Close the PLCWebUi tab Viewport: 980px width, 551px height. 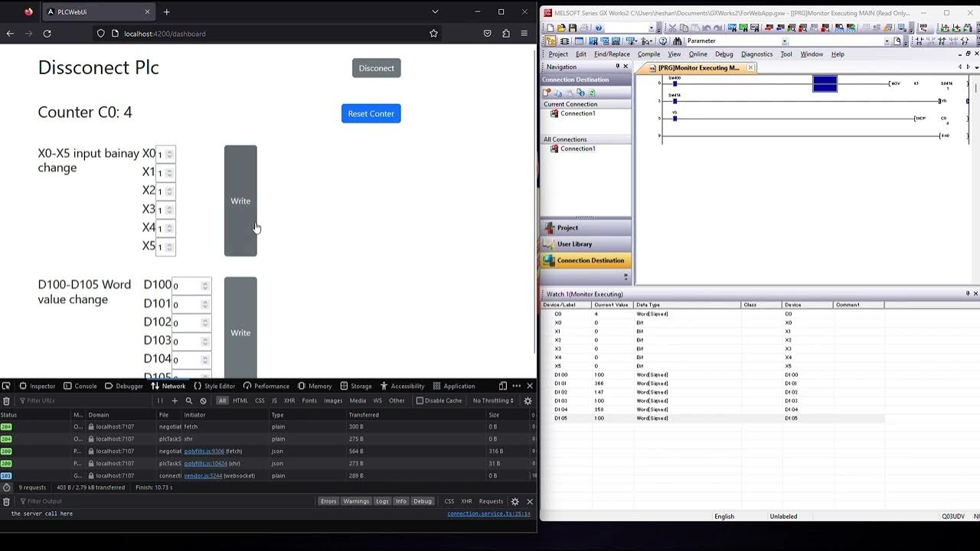(148, 11)
